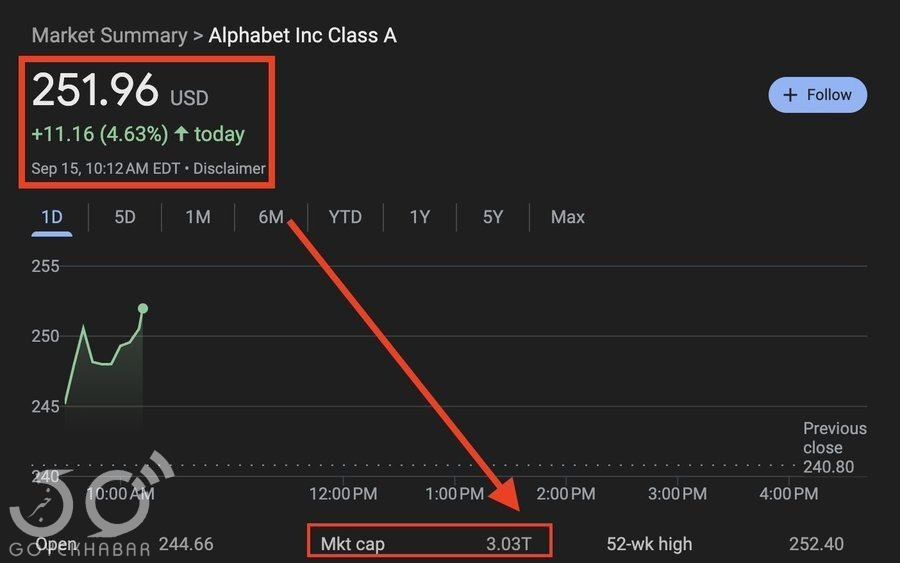The height and width of the screenshot is (563, 900).
Task: Click the Follow button
Action: pos(817,95)
